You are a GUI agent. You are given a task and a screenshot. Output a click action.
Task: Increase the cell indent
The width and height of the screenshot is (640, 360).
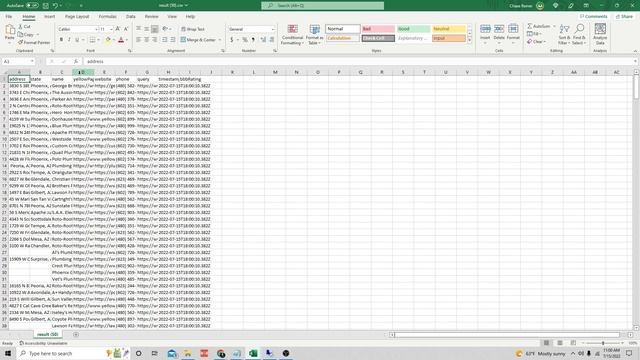click(173, 40)
